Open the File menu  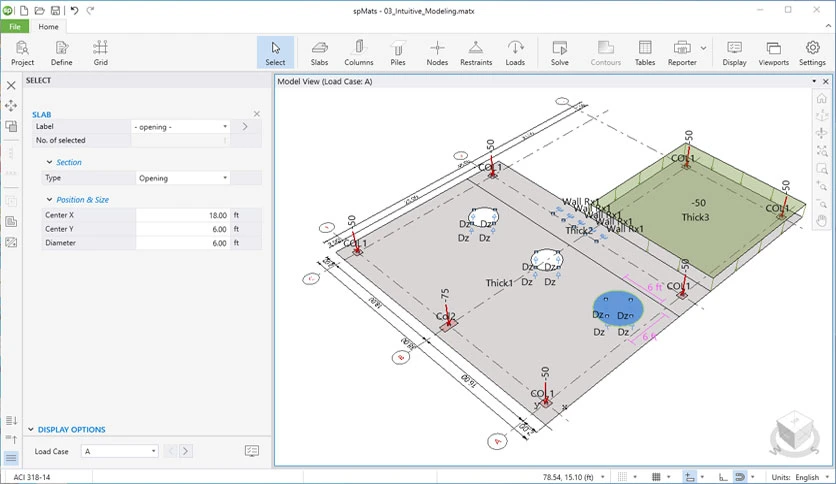point(15,27)
